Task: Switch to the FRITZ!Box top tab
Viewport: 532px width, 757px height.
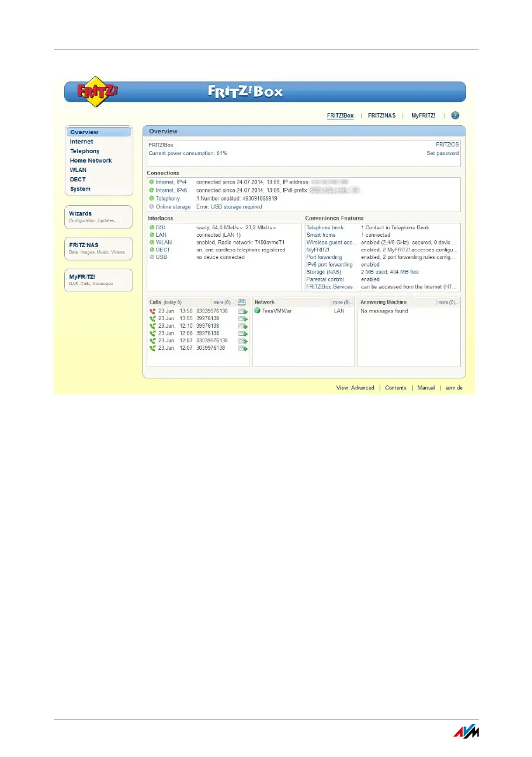Action: 340,116
